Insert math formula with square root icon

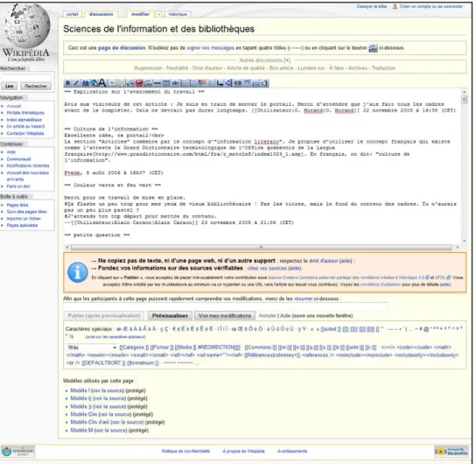click(x=129, y=83)
